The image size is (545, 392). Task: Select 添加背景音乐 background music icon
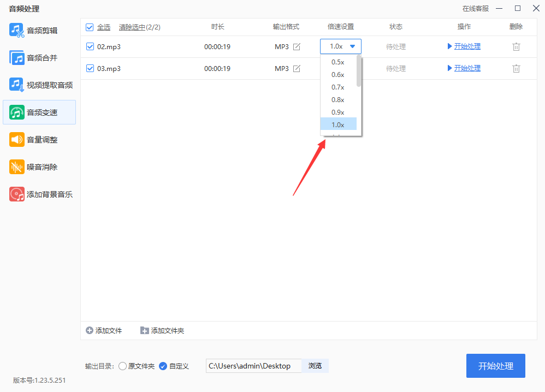17,194
